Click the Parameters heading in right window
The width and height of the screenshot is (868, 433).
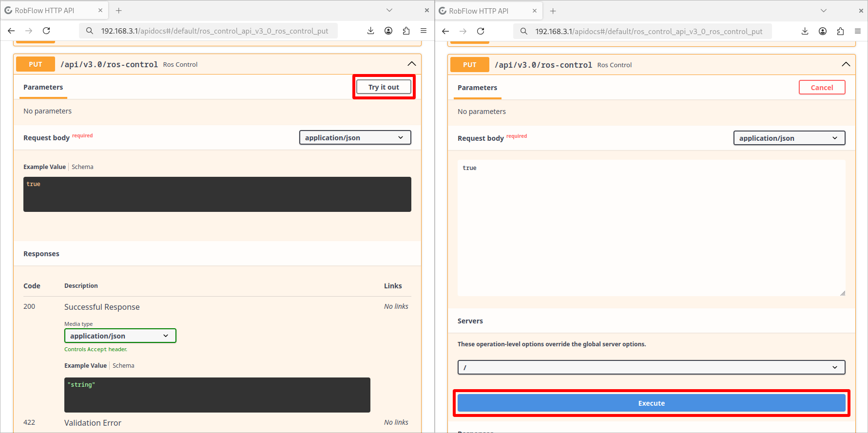(477, 88)
